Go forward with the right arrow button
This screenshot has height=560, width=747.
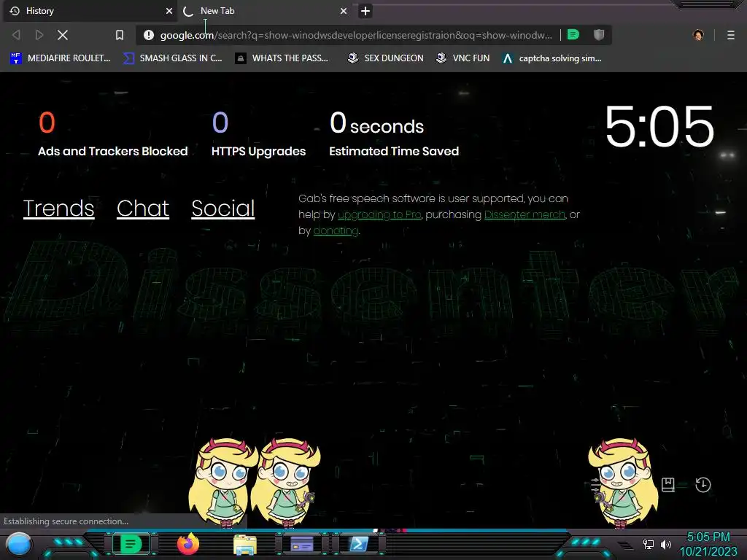coord(39,35)
